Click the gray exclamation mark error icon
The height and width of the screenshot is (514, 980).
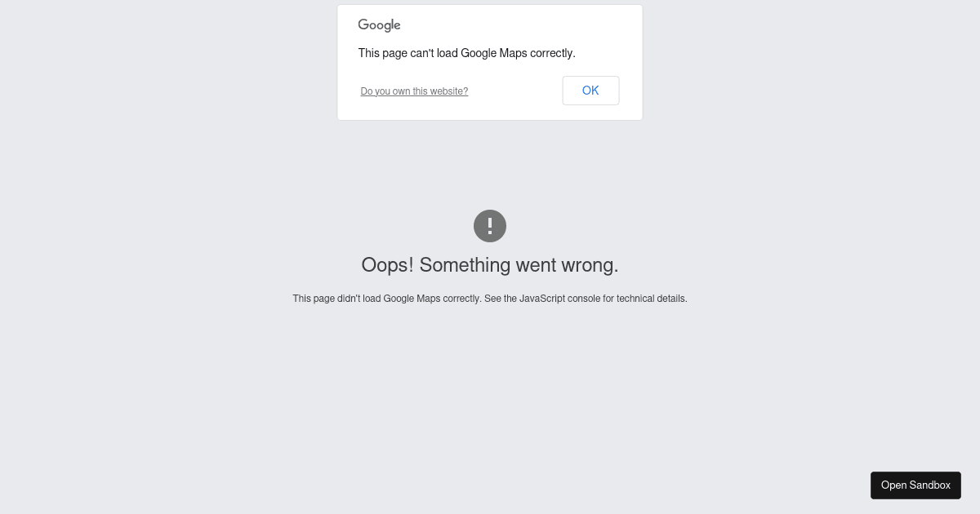coord(490,226)
